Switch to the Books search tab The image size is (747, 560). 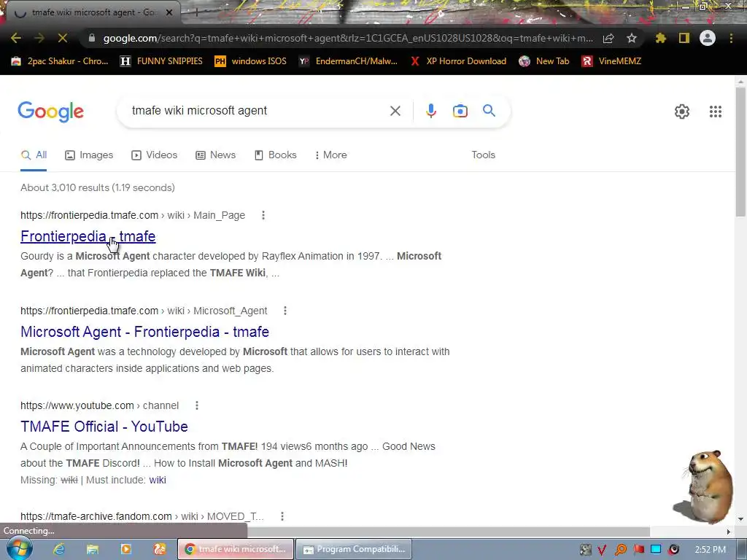tap(275, 155)
